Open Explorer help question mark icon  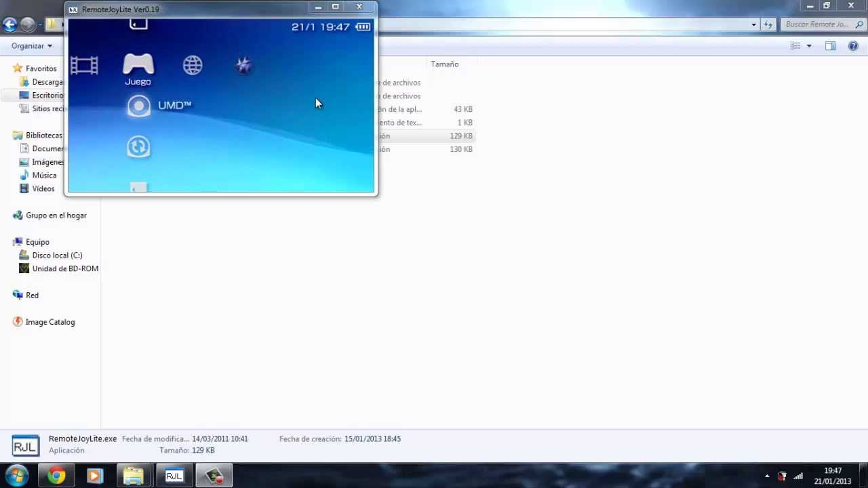853,46
